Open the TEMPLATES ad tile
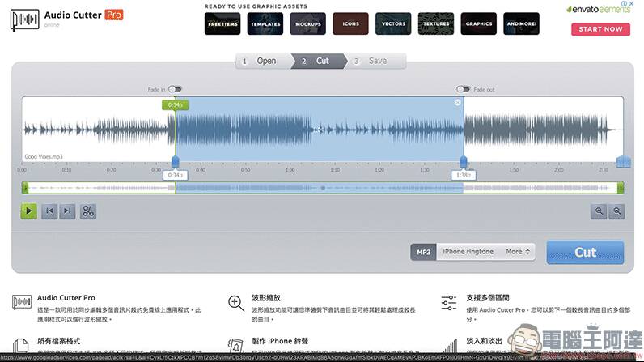 point(265,23)
